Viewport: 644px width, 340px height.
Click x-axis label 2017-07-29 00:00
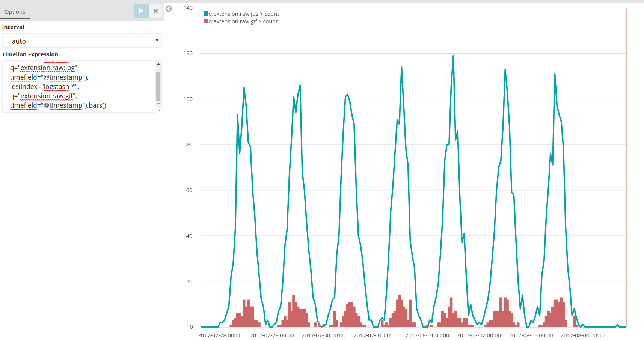click(x=272, y=335)
